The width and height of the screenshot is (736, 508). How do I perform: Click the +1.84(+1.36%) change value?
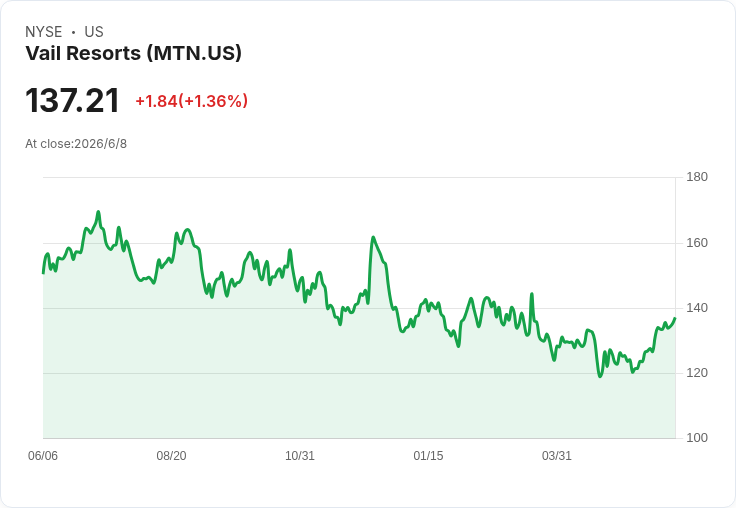pos(192,101)
